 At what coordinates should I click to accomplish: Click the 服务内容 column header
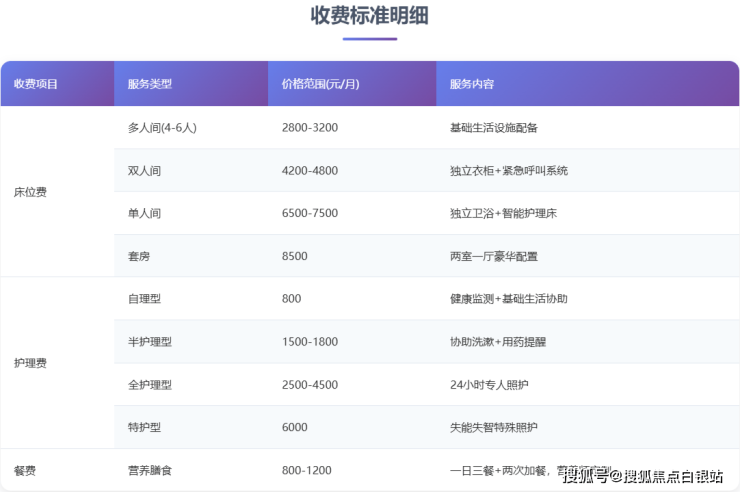[x=472, y=84]
